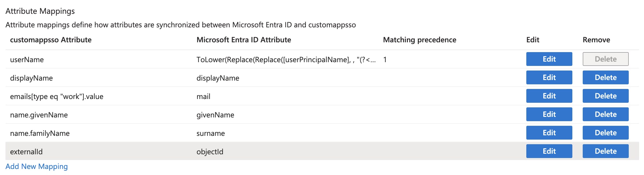The height and width of the screenshot is (175, 644).
Task: Edit the name.givenName mapping
Action: [x=548, y=114]
